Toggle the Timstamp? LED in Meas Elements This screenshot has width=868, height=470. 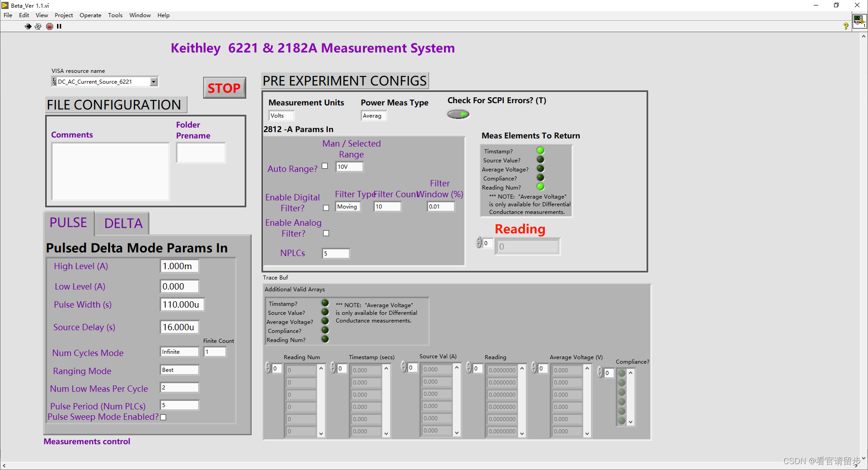click(x=540, y=150)
